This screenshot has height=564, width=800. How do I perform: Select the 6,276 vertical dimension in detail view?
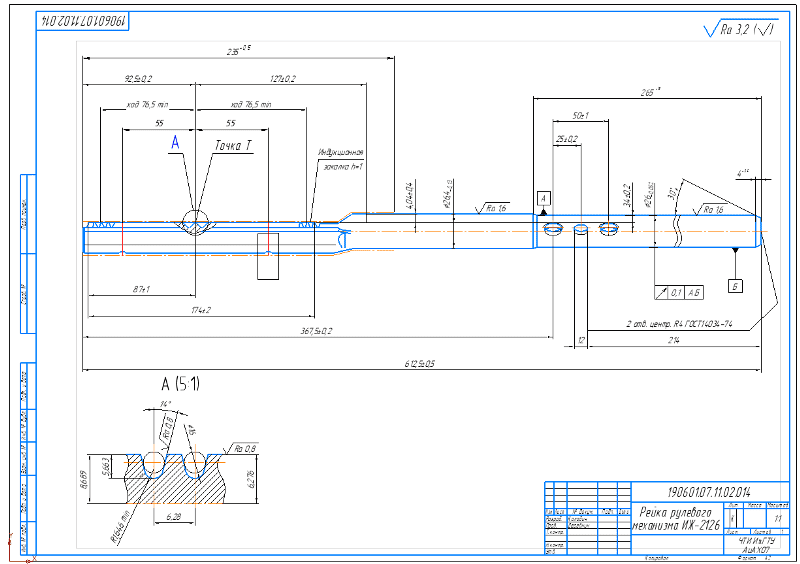pyautogui.click(x=251, y=479)
